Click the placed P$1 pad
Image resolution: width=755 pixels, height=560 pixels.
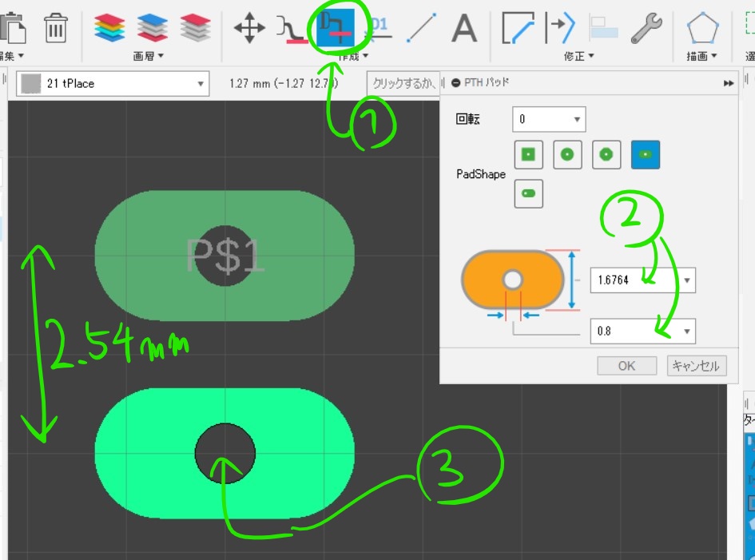click(x=225, y=256)
